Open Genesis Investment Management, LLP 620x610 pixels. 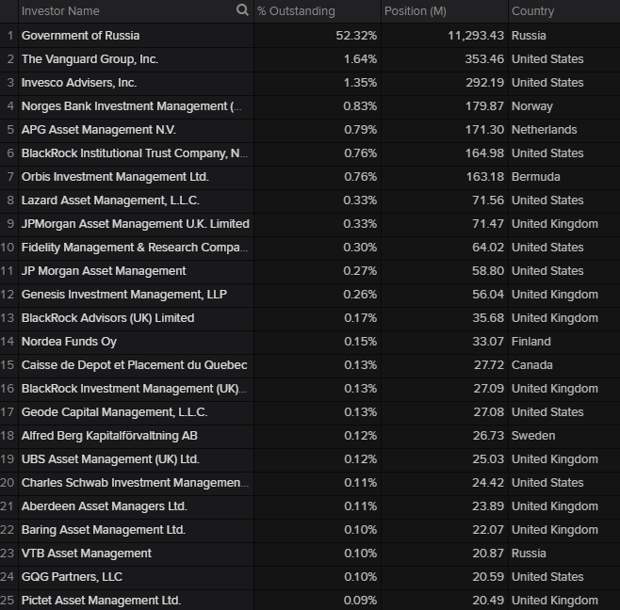pos(124,295)
